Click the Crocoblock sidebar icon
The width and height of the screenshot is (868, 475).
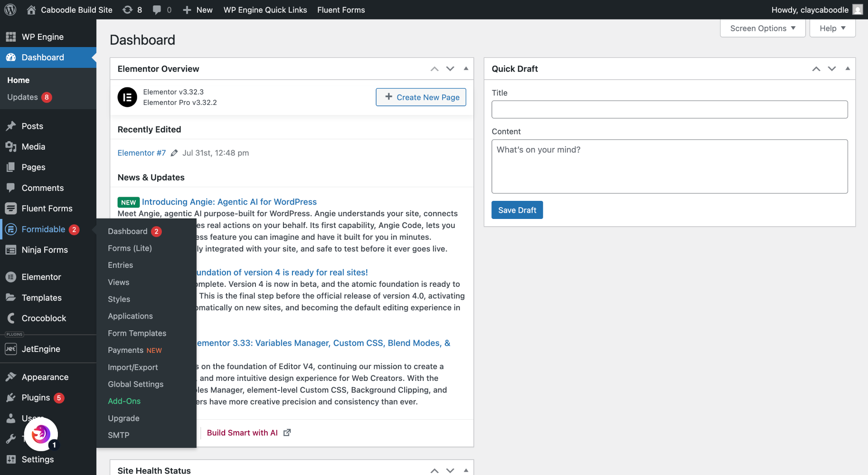pyautogui.click(x=11, y=318)
